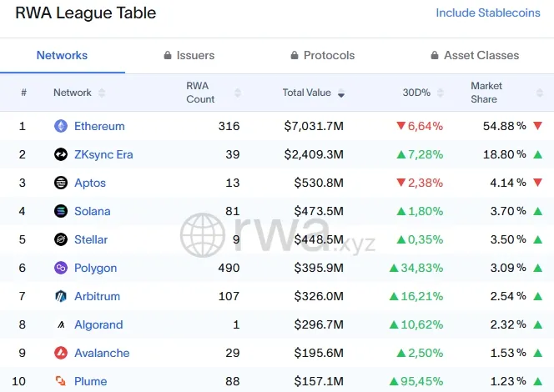The image size is (554, 392).
Task: Click the Arbitrum network logo icon
Action: 61,296
